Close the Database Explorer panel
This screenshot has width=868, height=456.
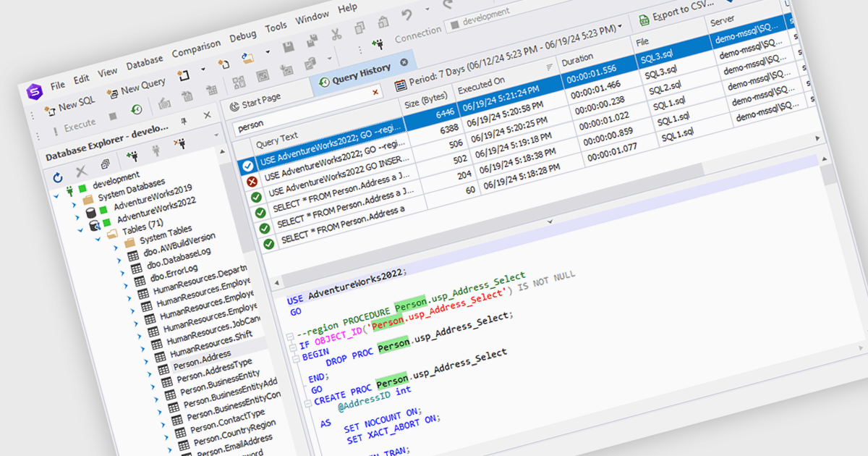click(x=206, y=115)
